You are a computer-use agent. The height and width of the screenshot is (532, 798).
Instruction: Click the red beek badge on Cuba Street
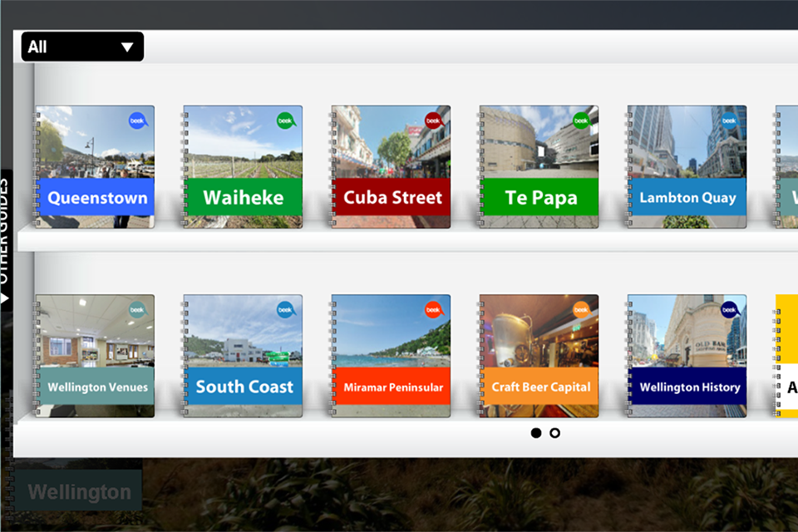coord(434,121)
